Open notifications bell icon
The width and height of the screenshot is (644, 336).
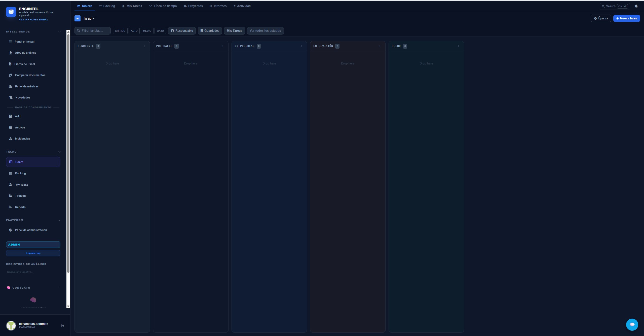(636, 6)
